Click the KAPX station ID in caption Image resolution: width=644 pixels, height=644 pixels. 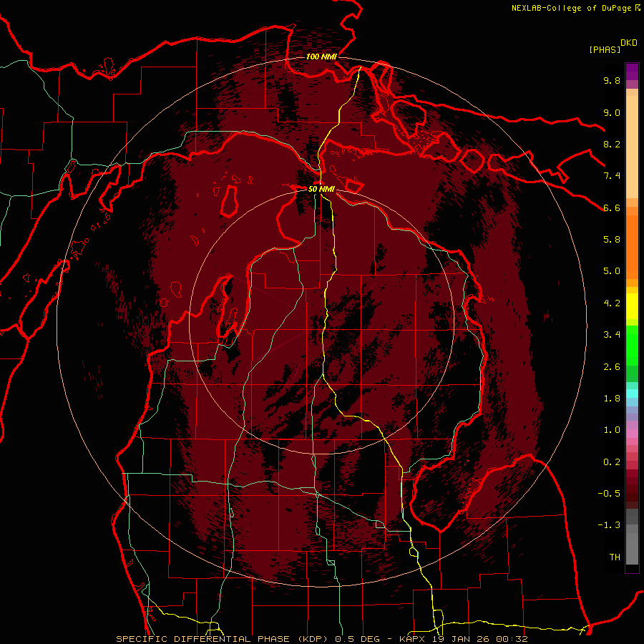coord(414,639)
